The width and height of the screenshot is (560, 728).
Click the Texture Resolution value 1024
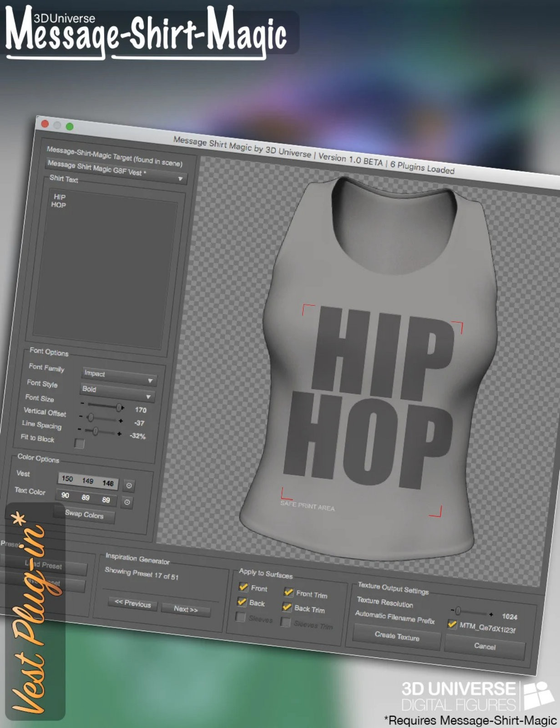pos(510,617)
